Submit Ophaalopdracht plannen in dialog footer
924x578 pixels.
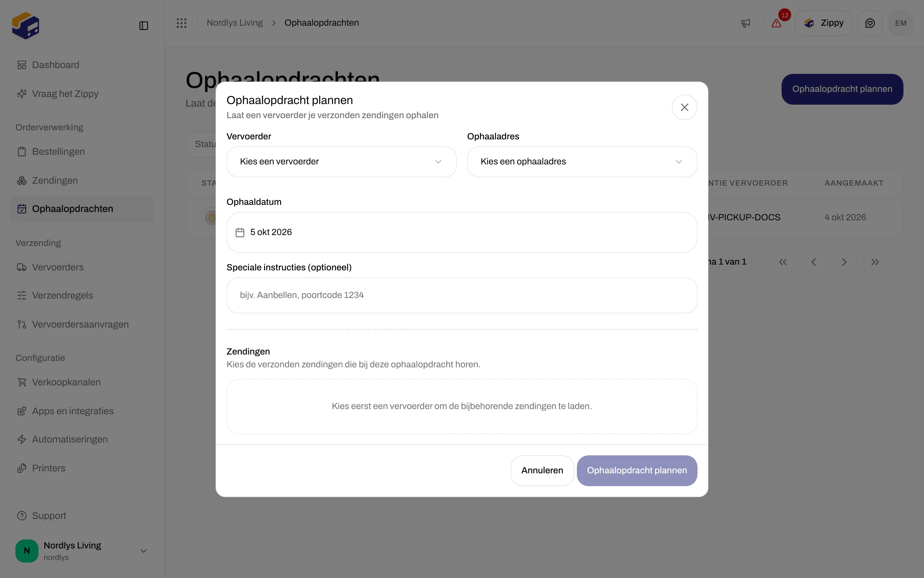click(x=637, y=470)
